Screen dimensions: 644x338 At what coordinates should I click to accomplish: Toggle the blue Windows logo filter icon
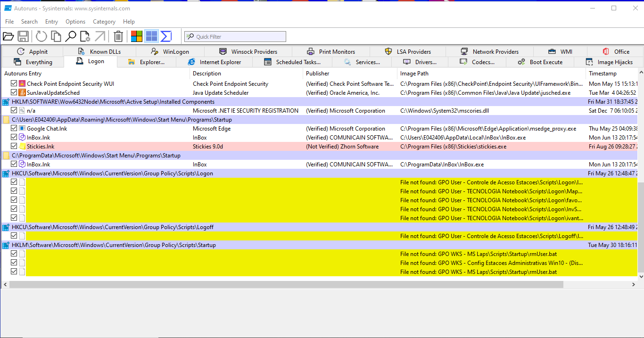pyautogui.click(x=151, y=36)
